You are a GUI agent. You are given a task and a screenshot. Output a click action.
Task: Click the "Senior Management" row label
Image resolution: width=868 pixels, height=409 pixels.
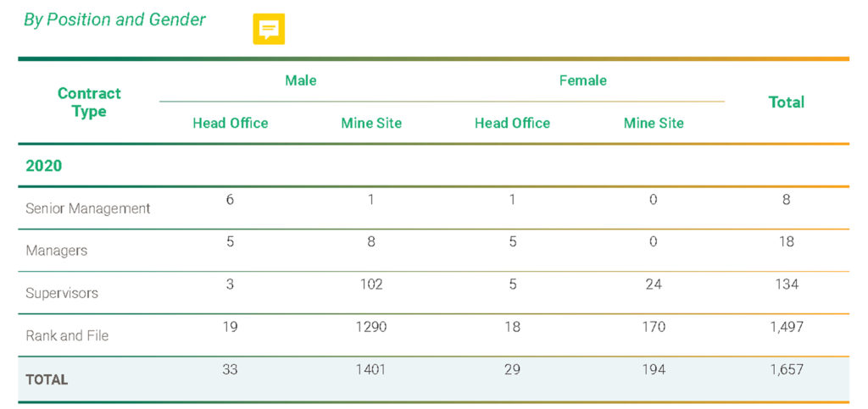coord(88,208)
